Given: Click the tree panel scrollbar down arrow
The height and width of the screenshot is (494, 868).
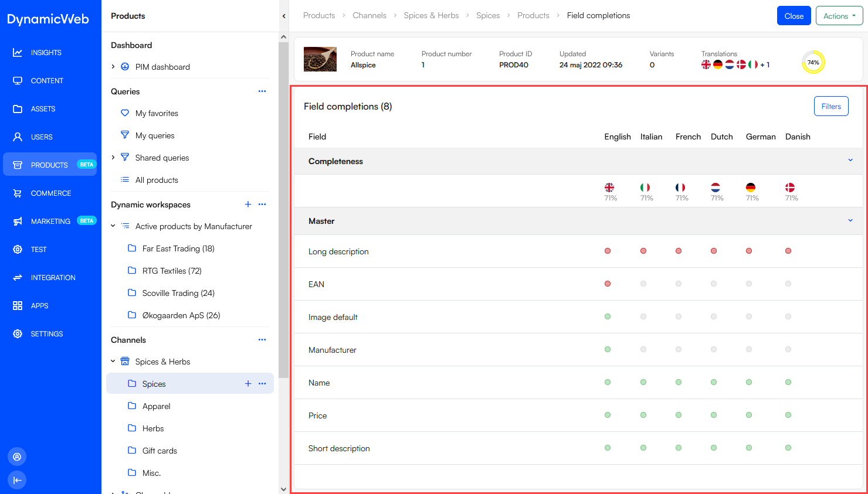Looking at the screenshot, I should (284, 489).
